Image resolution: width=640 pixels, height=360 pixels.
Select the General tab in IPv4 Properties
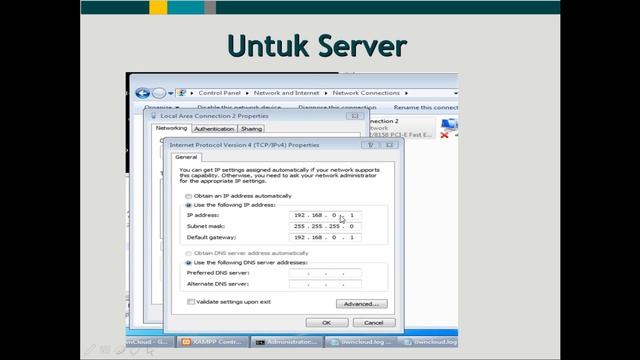[x=186, y=157]
